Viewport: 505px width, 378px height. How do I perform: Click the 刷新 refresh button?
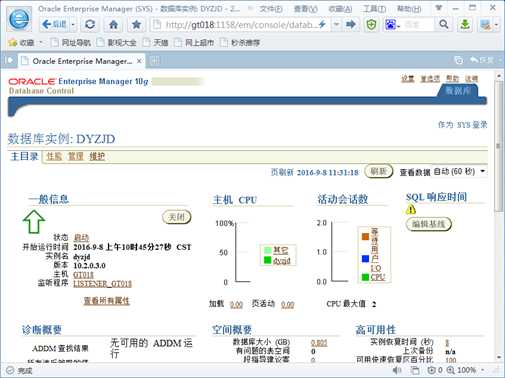click(x=379, y=171)
